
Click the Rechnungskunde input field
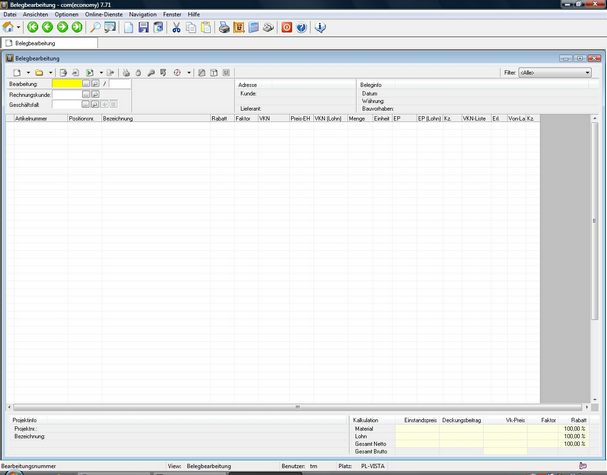(x=67, y=94)
